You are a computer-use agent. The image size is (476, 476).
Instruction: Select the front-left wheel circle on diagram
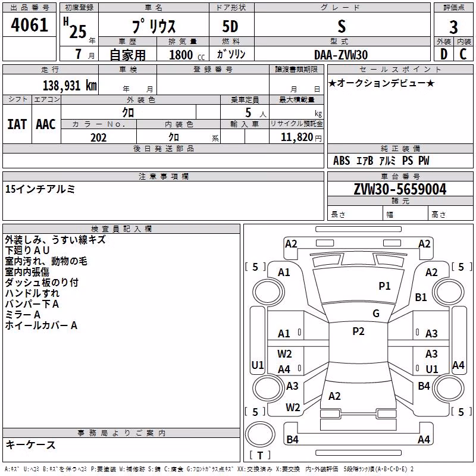pos(268,292)
